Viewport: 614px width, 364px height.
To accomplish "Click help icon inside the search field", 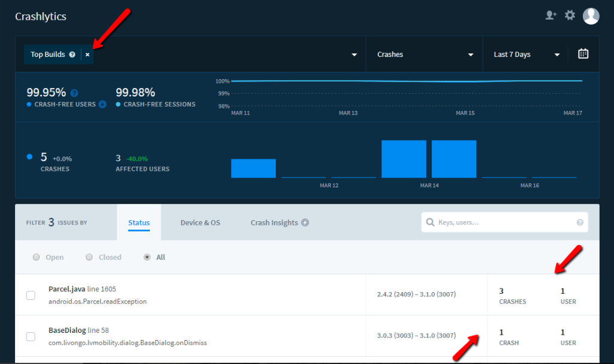I will [x=580, y=222].
